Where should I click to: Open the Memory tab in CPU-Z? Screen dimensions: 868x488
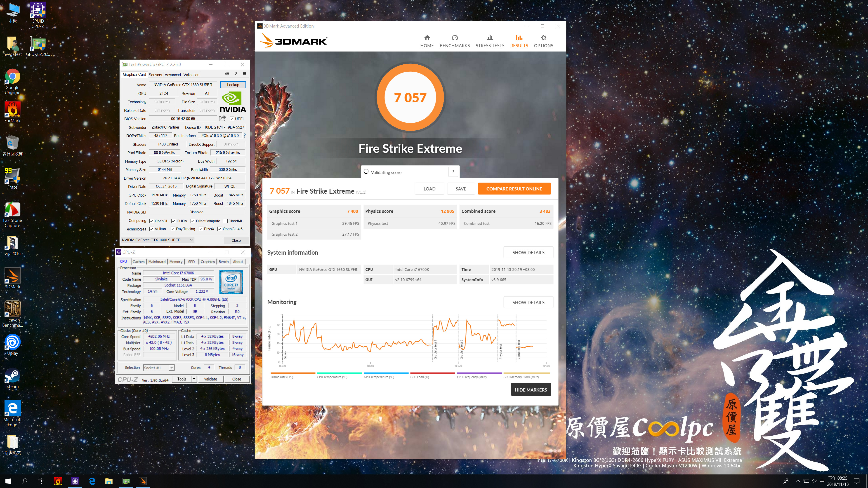pos(176,261)
